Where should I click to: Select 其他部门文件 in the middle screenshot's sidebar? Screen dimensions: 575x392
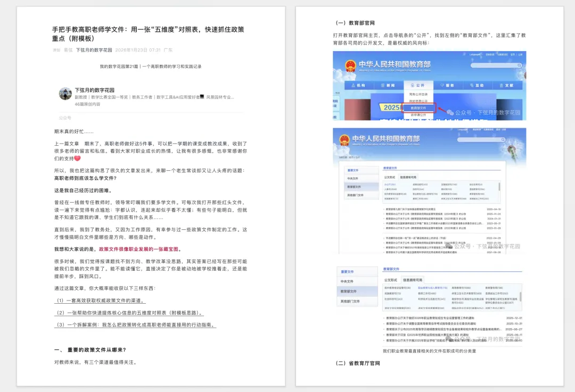coord(361,195)
